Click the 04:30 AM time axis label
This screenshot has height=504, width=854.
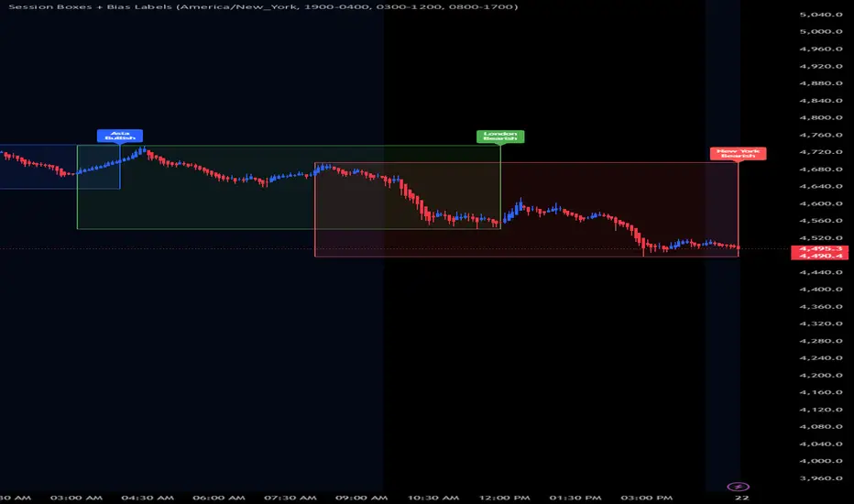(x=148, y=498)
